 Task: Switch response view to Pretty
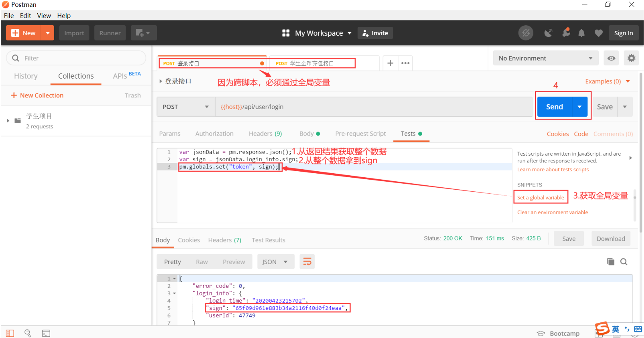pos(172,262)
